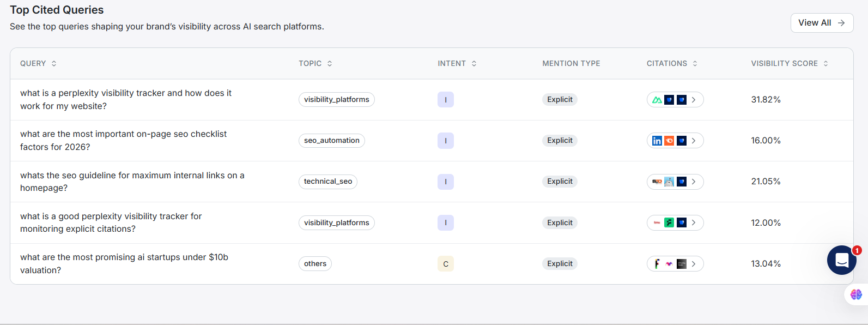Expand citations for the 31.82% row
Screen dimensions: 868x325
(694, 100)
